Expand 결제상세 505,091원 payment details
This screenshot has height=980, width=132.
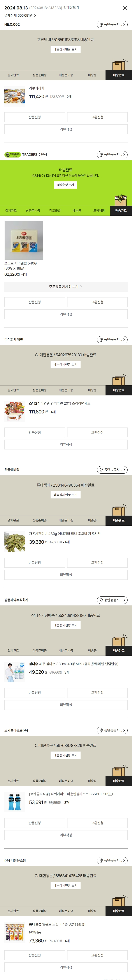pyautogui.click(x=20, y=16)
